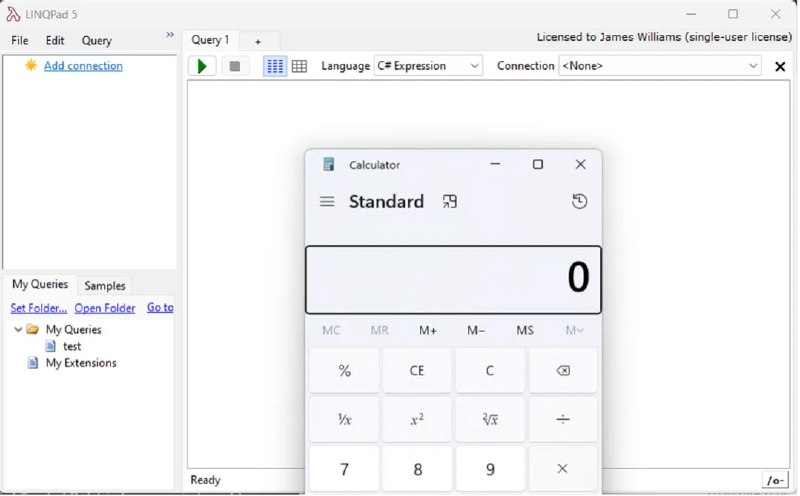Image resolution: width=800 pixels, height=496 pixels.
Task: Click Calculator M− memory subtract button
Action: (x=476, y=330)
